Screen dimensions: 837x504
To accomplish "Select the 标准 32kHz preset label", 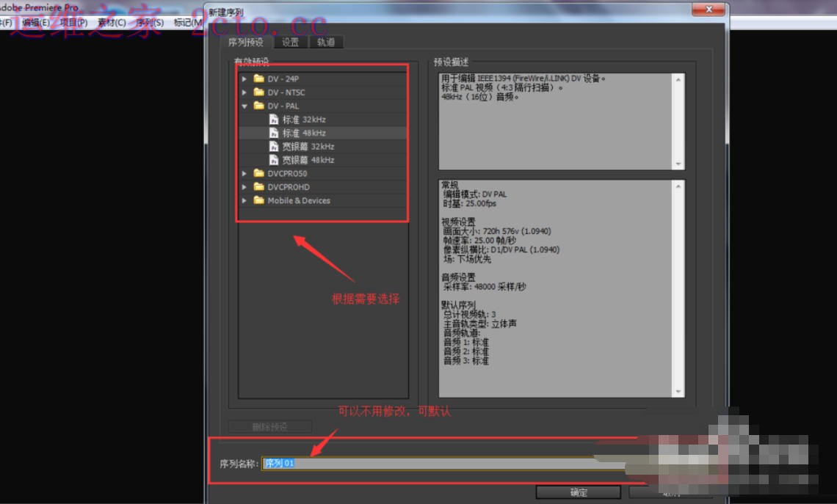I will pos(304,120).
